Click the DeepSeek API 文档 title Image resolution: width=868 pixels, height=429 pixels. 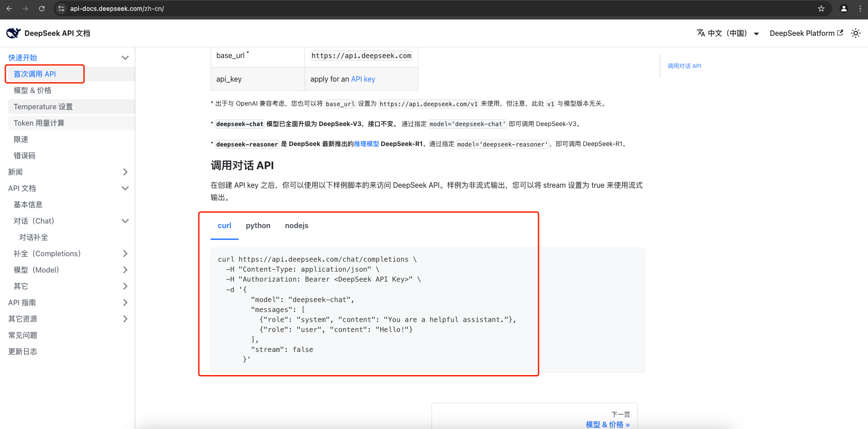click(57, 33)
